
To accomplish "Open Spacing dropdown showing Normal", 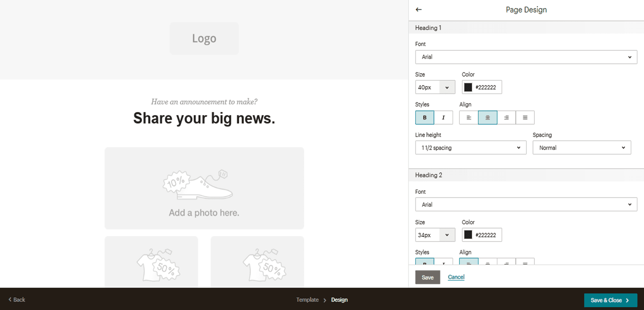I will pos(581,148).
